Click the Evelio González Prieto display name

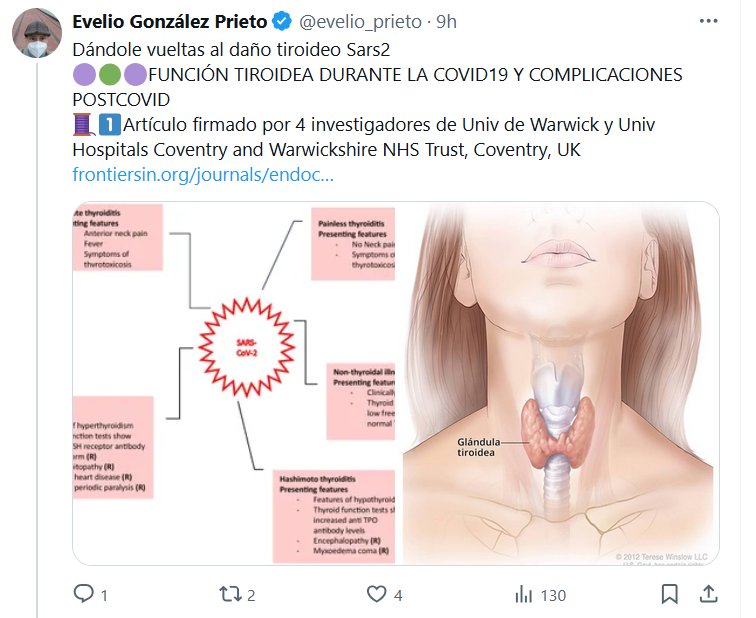click(170, 22)
